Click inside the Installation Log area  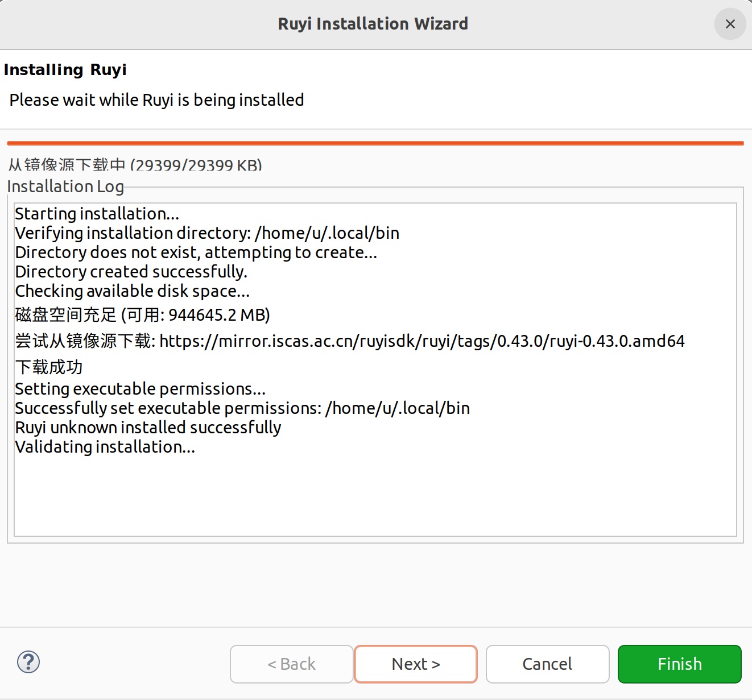375,495
